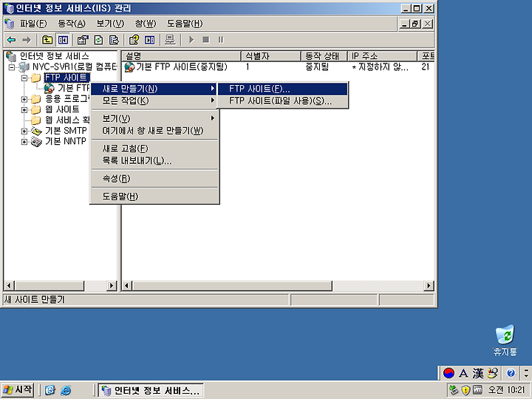Click the Start (play) toolbar button
This screenshot has height=399, width=532.
[191, 40]
